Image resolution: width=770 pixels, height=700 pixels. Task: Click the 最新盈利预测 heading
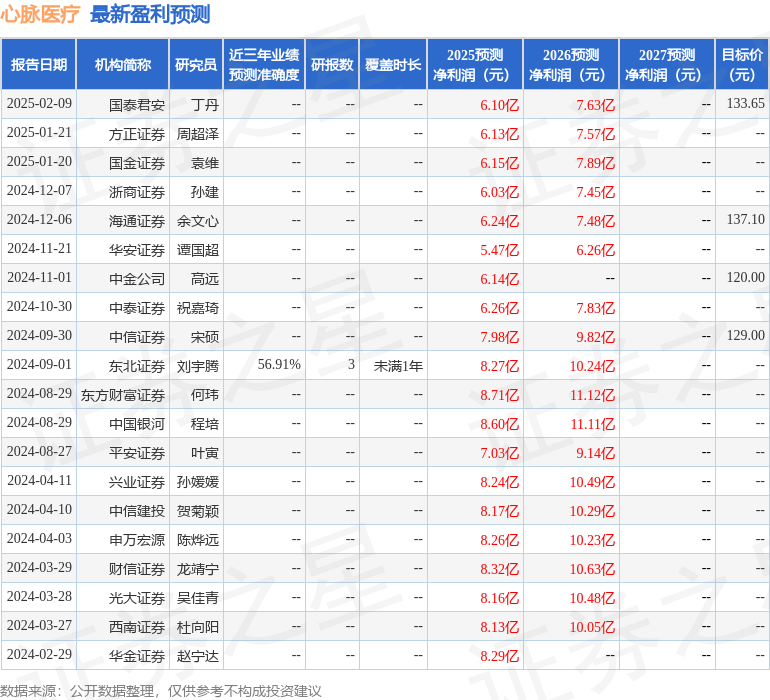coord(150,14)
